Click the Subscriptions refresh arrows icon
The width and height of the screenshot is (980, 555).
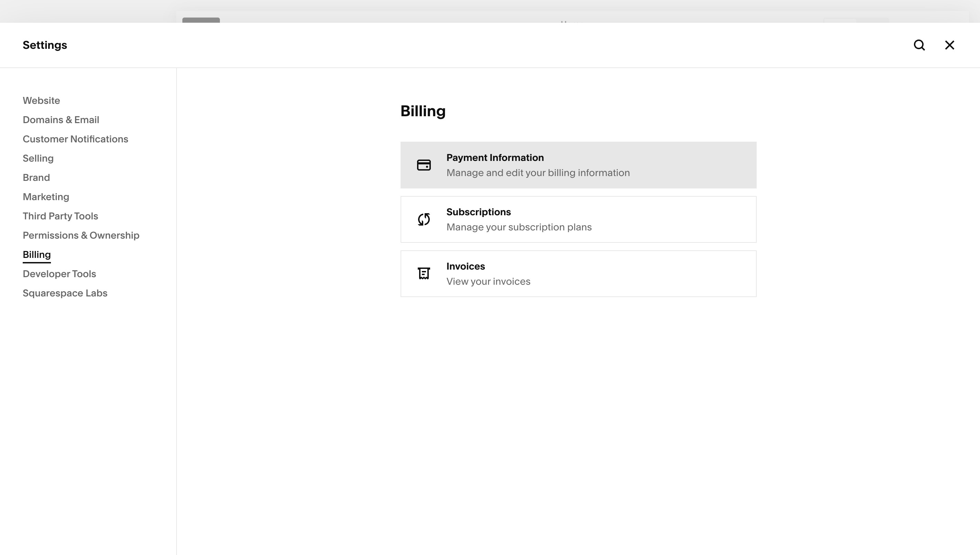pos(424,219)
